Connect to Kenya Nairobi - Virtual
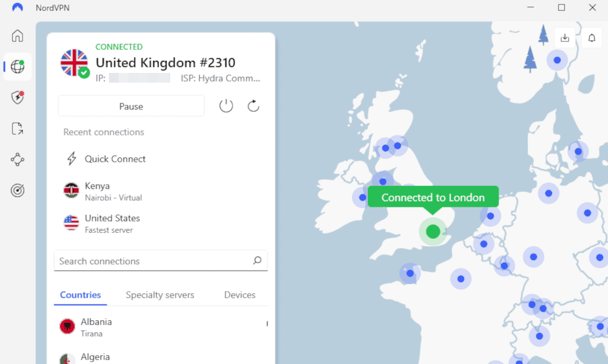Screen dimensions: 608x364 click(161, 191)
